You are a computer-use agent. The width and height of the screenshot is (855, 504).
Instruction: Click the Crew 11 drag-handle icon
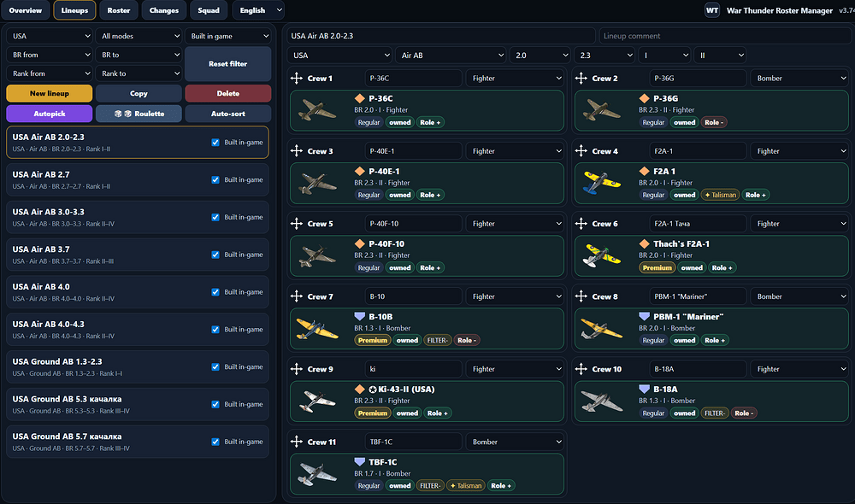pos(297,442)
